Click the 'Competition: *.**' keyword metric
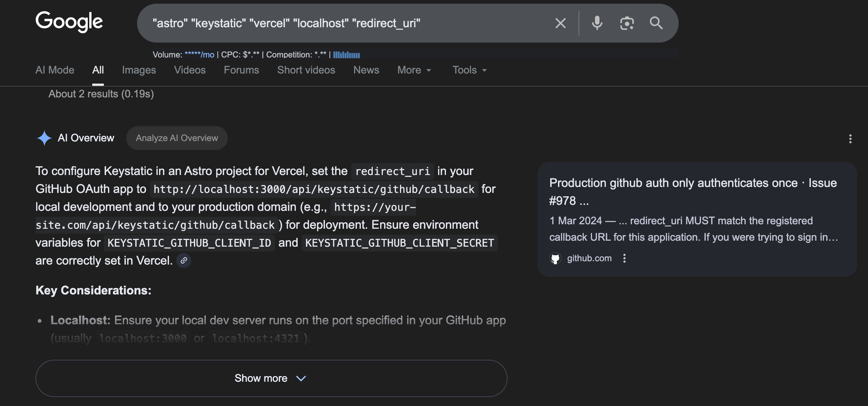Image resolution: width=868 pixels, height=406 pixels. [296, 55]
